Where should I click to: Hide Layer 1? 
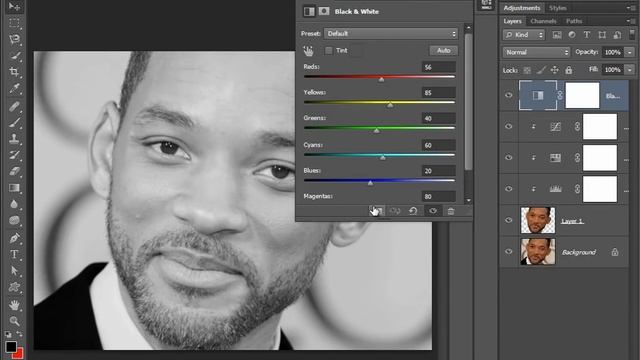[x=509, y=220]
